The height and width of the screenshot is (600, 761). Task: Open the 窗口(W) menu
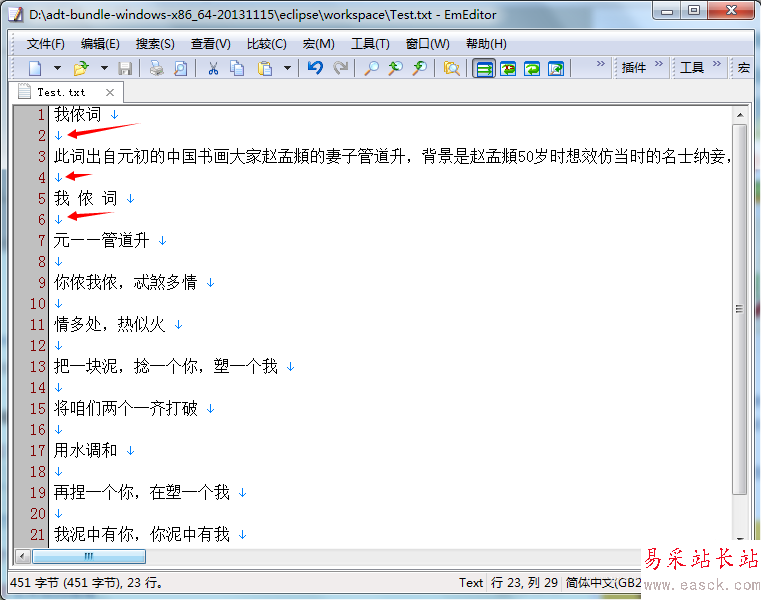coord(428,44)
